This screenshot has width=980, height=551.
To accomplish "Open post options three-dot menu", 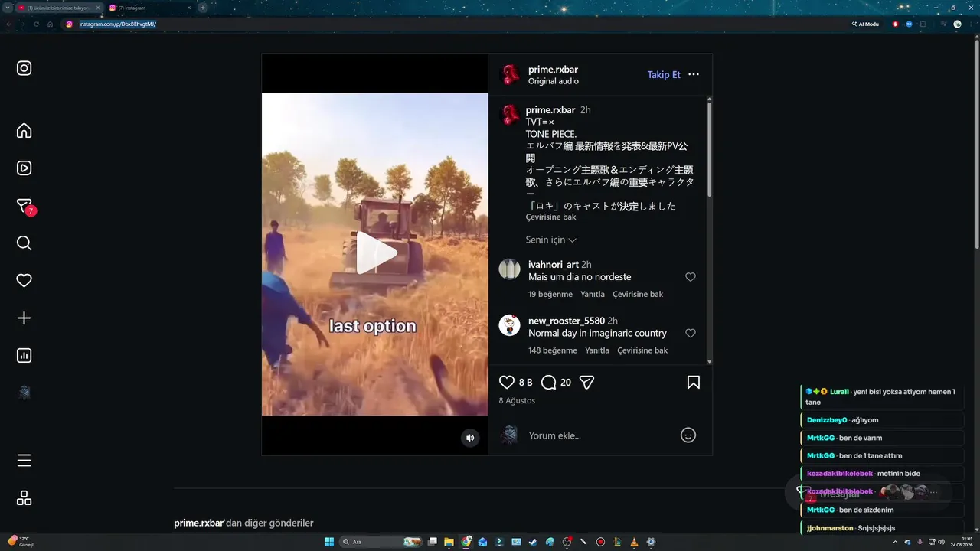I will click(694, 75).
